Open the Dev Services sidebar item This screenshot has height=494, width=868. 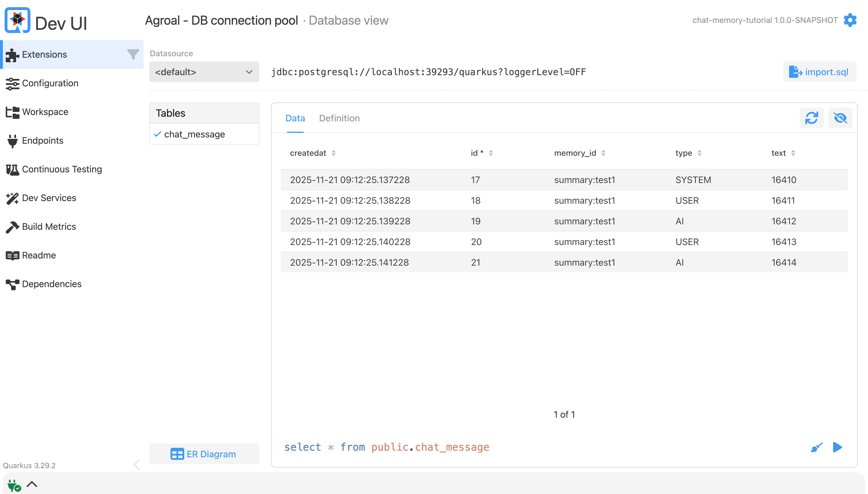[49, 198]
